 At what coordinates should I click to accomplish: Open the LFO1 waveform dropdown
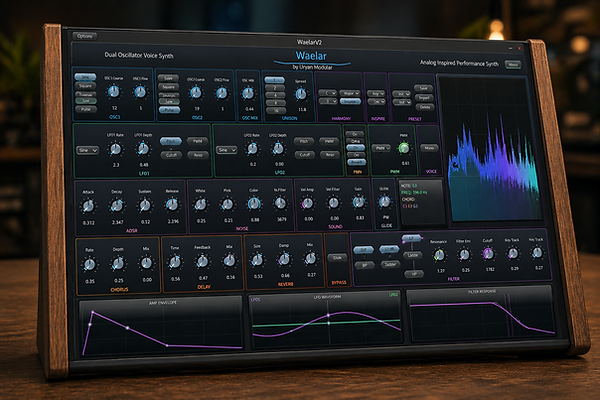coord(87,150)
